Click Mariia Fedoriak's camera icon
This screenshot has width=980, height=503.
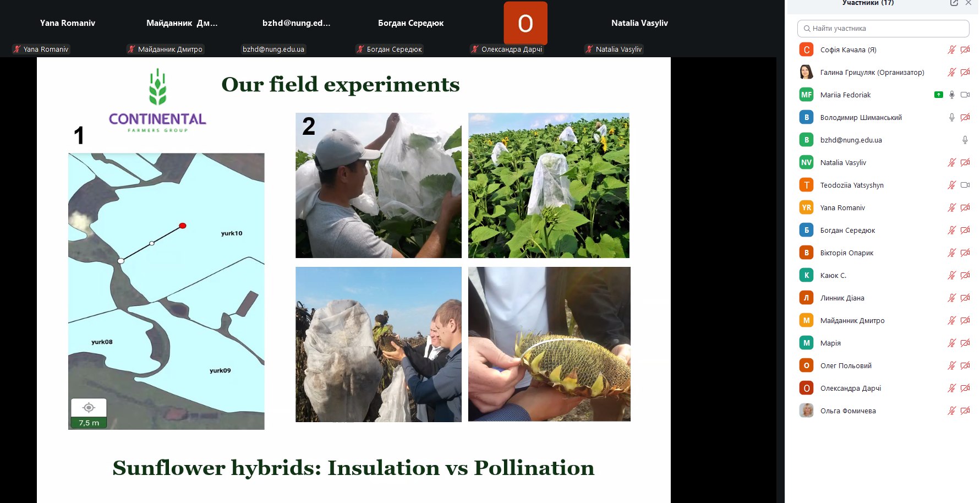965,95
